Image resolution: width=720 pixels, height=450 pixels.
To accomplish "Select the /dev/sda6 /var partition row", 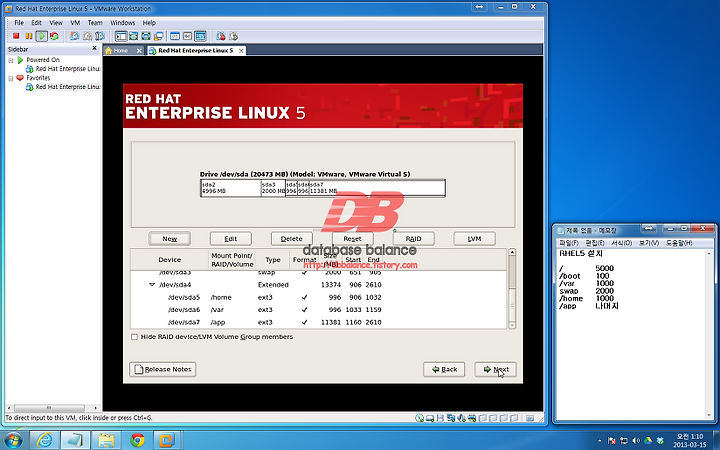I will point(319,310).
